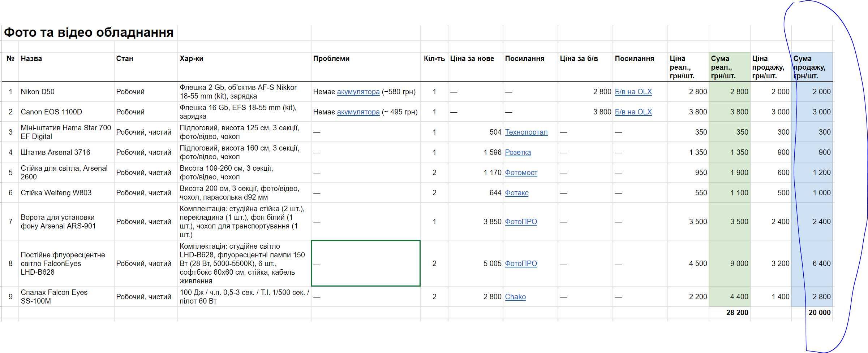Select the '504' new price cell
The image size is (868, 353).
click(x=476, y=132)
